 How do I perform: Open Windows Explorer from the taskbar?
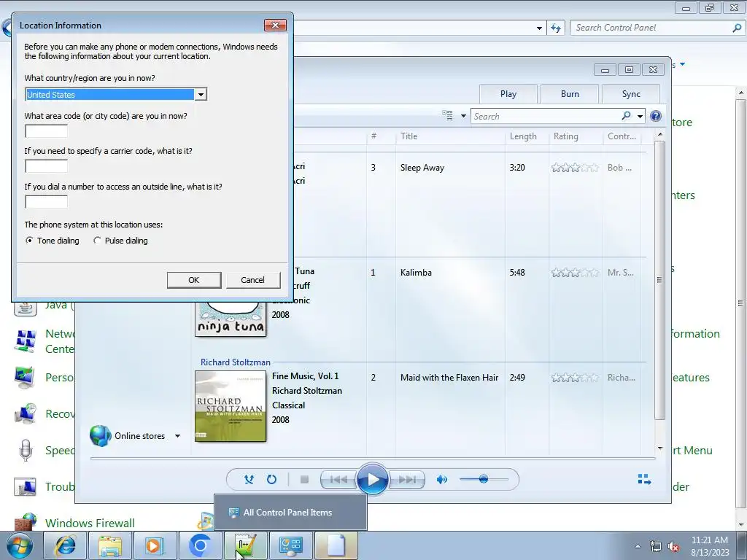point(109,545)
